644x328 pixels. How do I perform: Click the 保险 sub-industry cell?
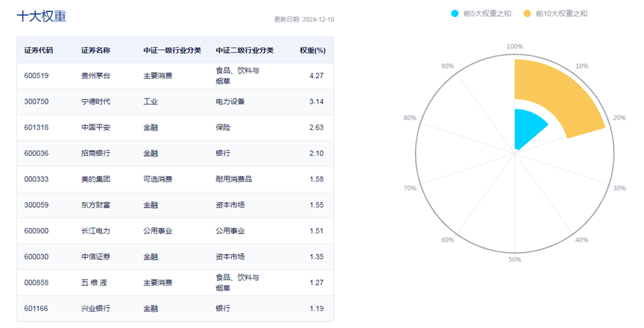pyautogui.click(x=223, y=127)
